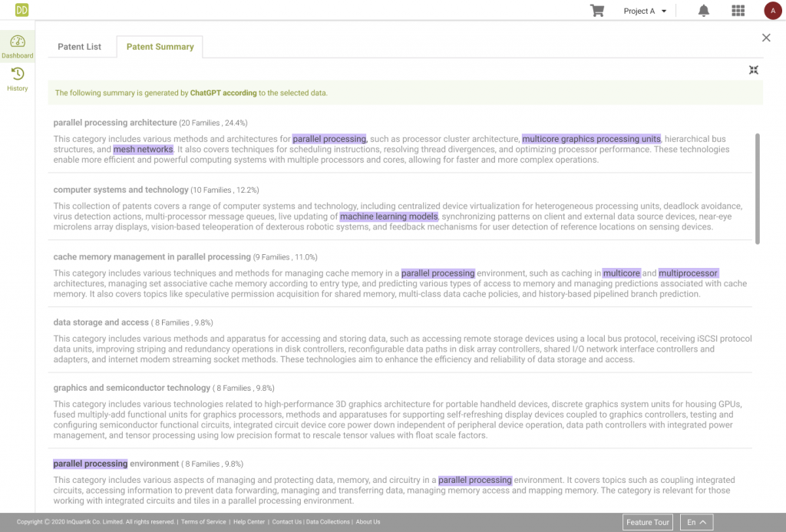This screenshot has height=532, width=786.
Task: Select graphics and semiconductor technology heading
Action: [132, 388]
